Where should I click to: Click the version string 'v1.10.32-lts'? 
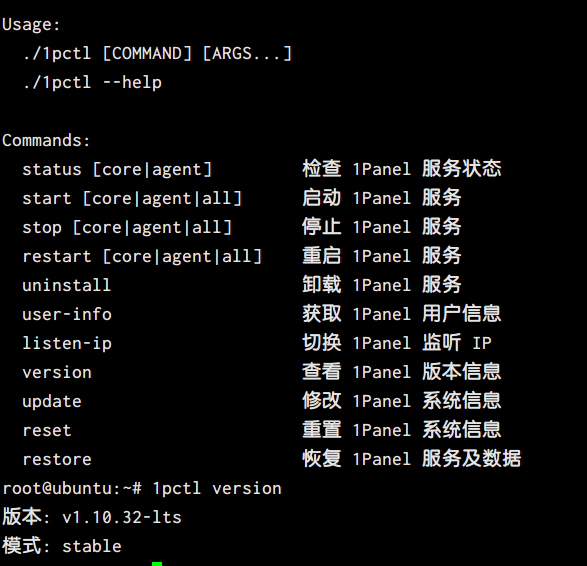coord(122,517)
